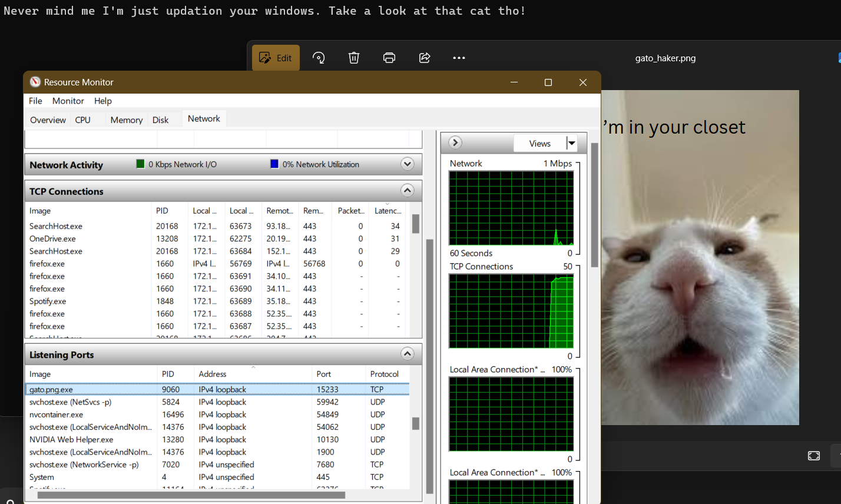Open the Monitor menu
Viewport: 841px width, 504px height.
pos(68,101)
